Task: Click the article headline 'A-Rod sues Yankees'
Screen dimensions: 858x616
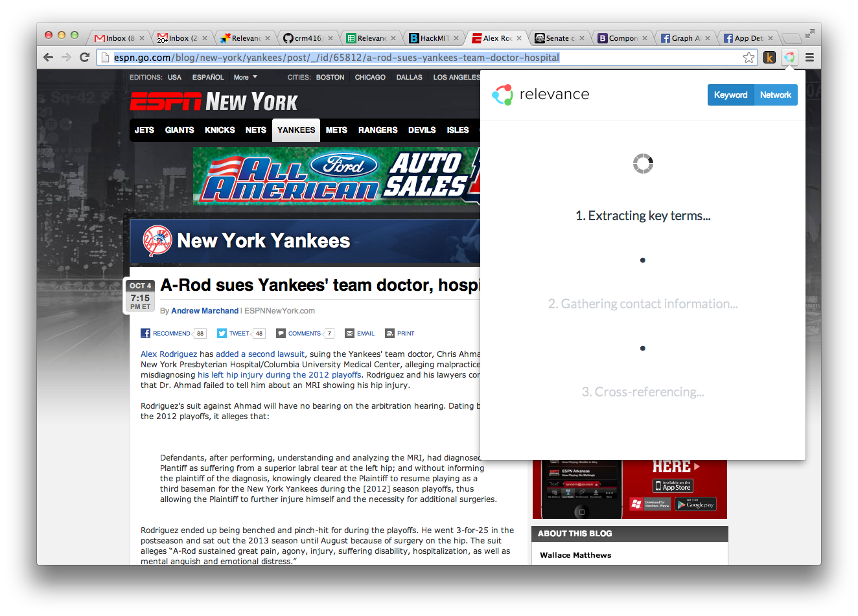Action: pyautogui.click(x=320, y=285)
